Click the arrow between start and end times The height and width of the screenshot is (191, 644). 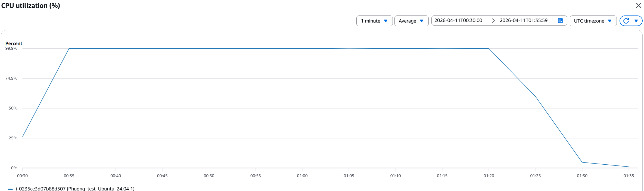click(x=493, y=21)
